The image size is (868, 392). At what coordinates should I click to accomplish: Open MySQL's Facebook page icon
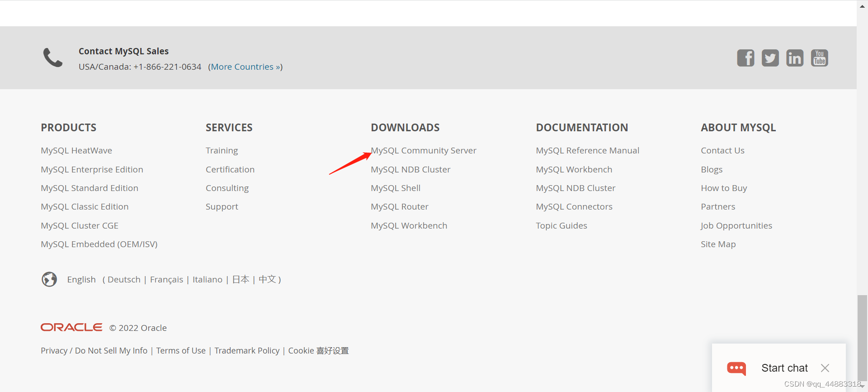[x=745, y=58]
